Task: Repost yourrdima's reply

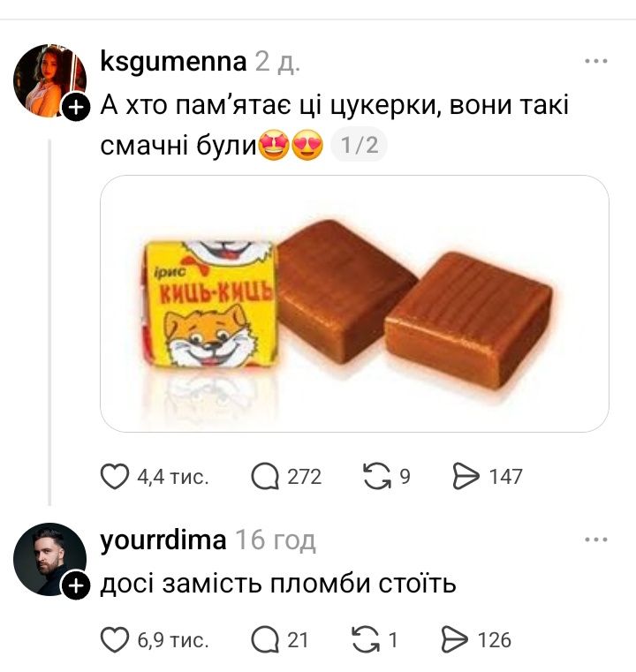Action: point(366,640)
